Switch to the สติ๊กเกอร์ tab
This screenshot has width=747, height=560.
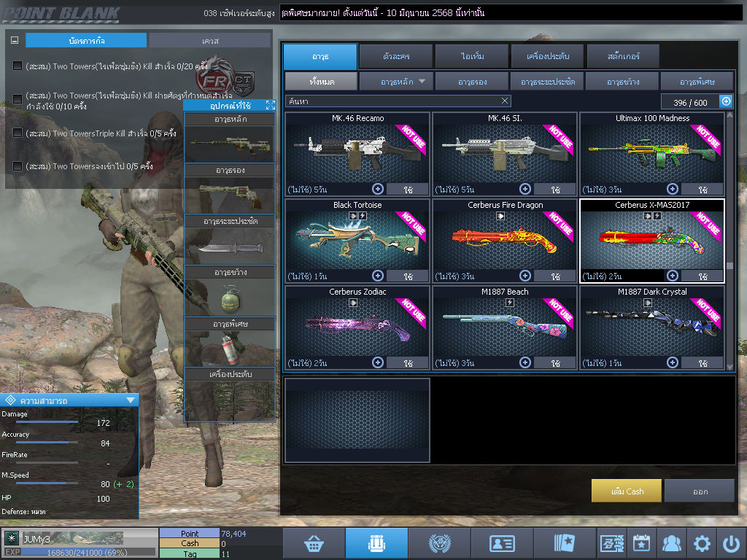click(x=623, y=56)
